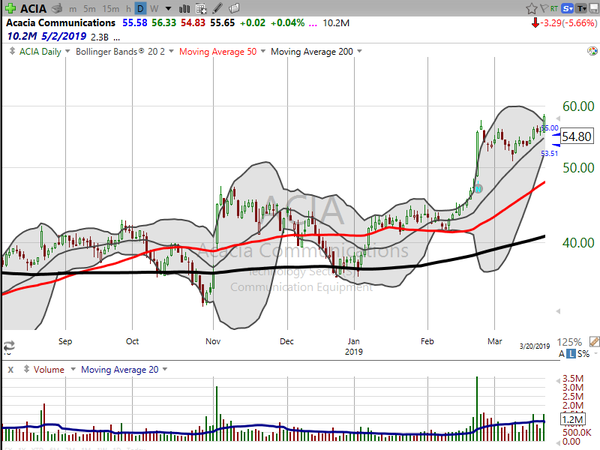Open Bollinger Bands dropdown arrow
The height and width of the screenshot is (450, 600).
coord(171,51)
